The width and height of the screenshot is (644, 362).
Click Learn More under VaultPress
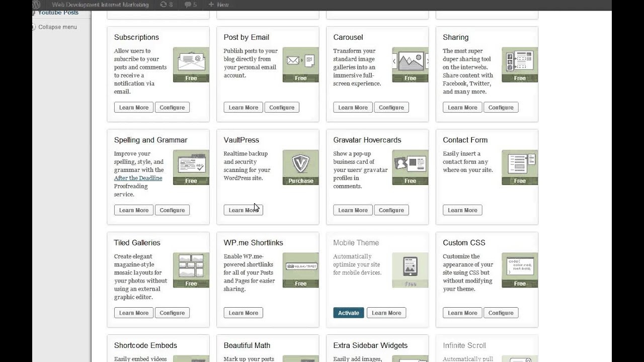[x=244, y=210]
